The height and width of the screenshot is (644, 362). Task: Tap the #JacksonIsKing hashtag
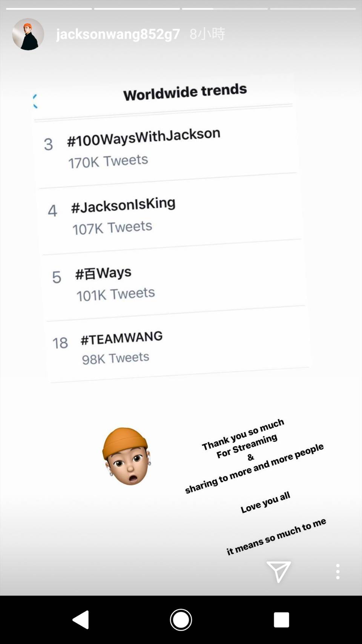(x=123, y=205)
